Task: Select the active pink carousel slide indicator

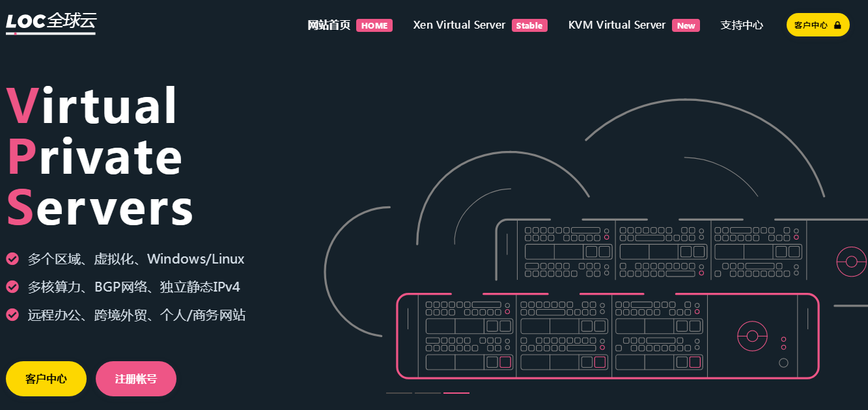Action: 456,393
